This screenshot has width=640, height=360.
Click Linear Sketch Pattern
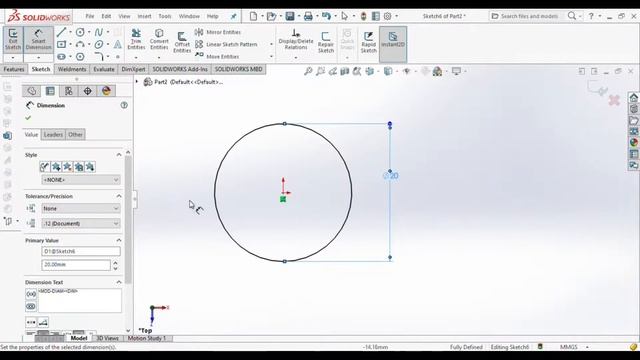click(226, 44)
